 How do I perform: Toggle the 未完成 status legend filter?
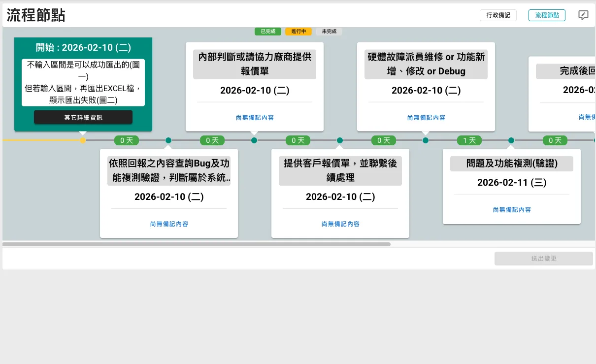pyautogui.click(x=329, y=32)
